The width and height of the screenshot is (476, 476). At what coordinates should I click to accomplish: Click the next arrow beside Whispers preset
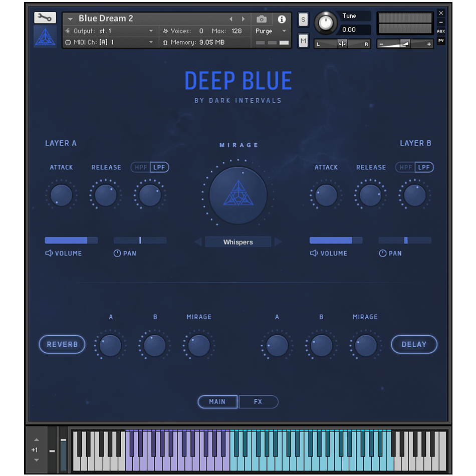(x=279, y=242)
